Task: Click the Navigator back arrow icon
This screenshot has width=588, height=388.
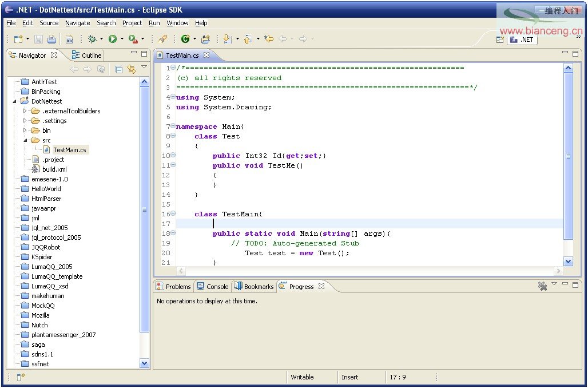Action: [x=74, y=69]
